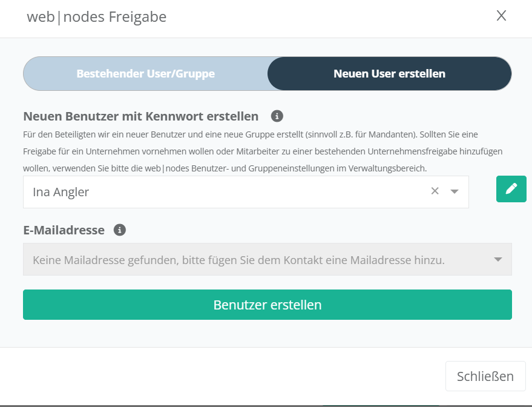Click the 'Neuen Benutzer mit Kennwort erstellen' heading
532x407 pixels.
point(140,116)
